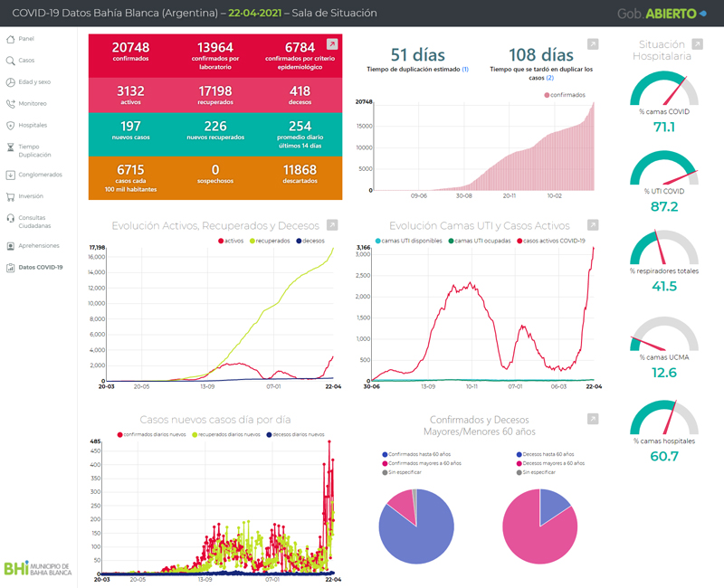
Task: Toggle decesos series in evolution legend
Action: coord(310,241)
